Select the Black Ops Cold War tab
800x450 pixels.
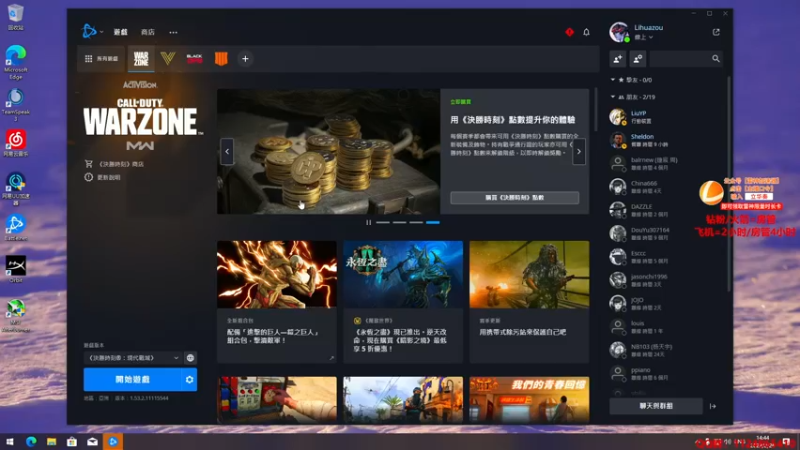click(194, 59)
